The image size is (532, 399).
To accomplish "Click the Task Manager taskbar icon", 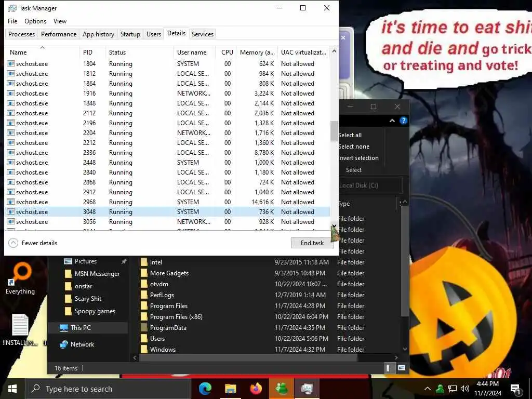I will 307,389.
